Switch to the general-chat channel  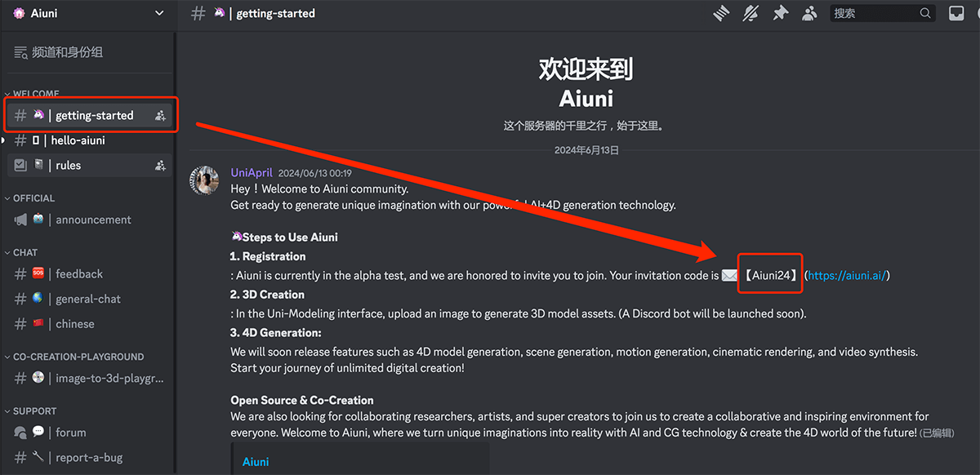(87, 299)
